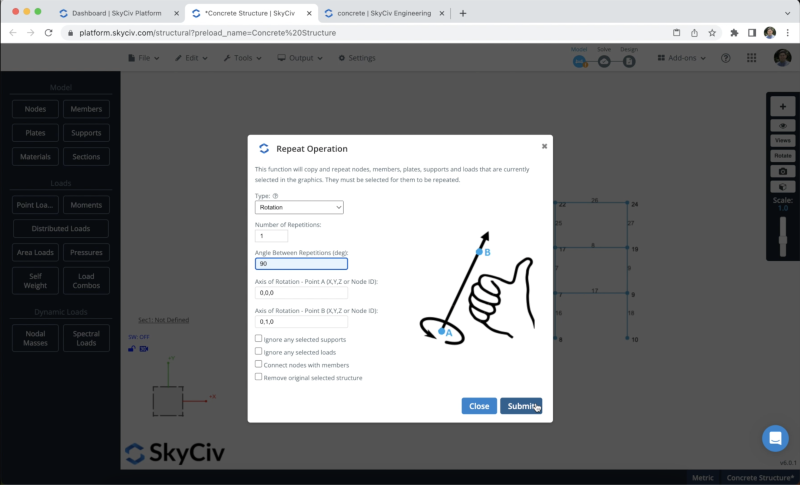Click the Point A axis field

301,293
